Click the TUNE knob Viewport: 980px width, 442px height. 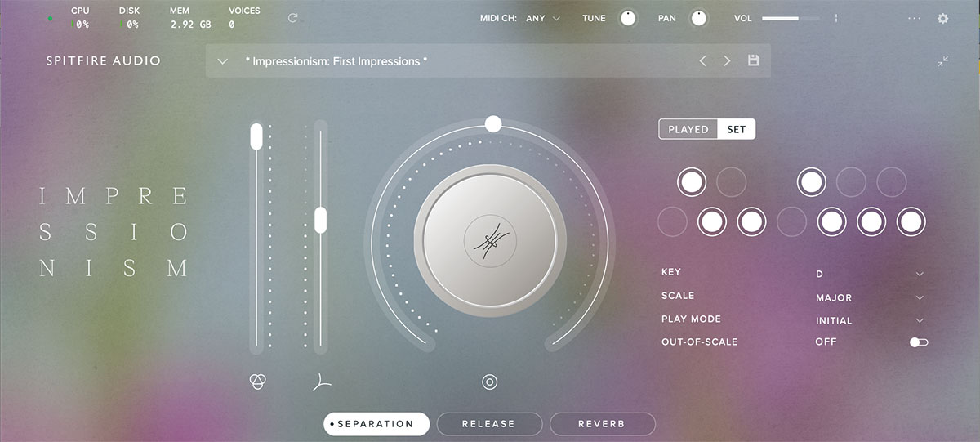point(628,18)
